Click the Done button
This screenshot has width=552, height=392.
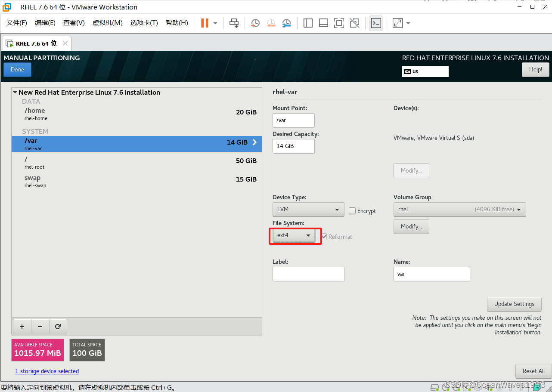coord(17,70)
